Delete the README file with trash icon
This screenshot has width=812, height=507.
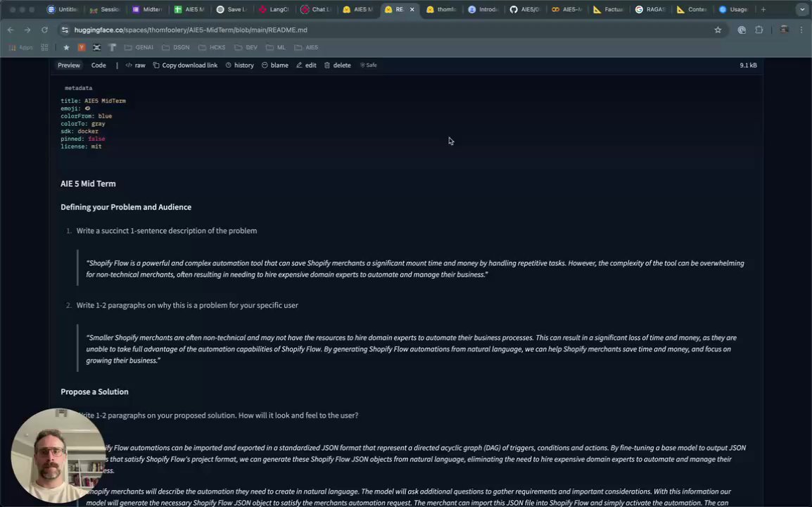click(338, 65)
